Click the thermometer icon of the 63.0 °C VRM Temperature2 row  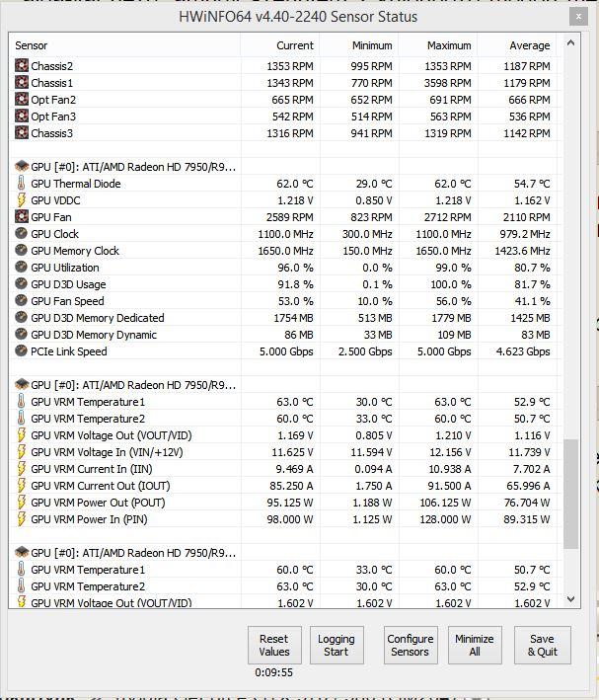click(x=21, y=586)
